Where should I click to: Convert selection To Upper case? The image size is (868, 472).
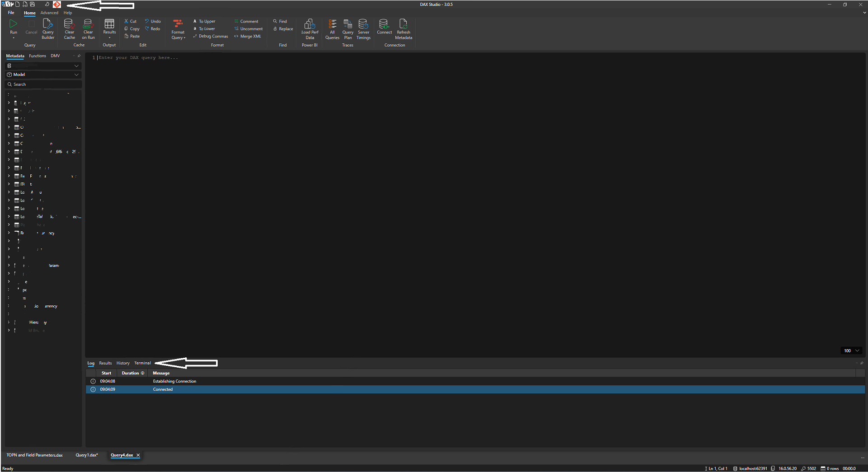coord(204,21)
